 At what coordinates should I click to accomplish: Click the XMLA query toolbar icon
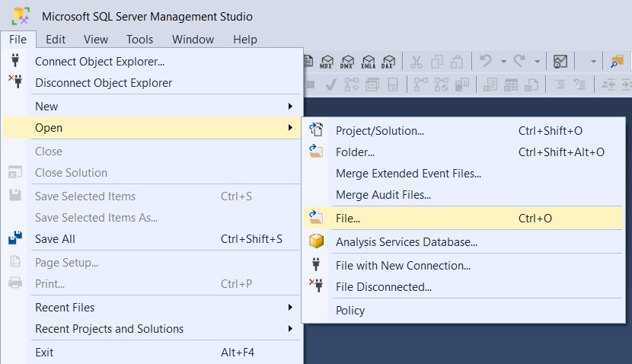tap(368, 62)
